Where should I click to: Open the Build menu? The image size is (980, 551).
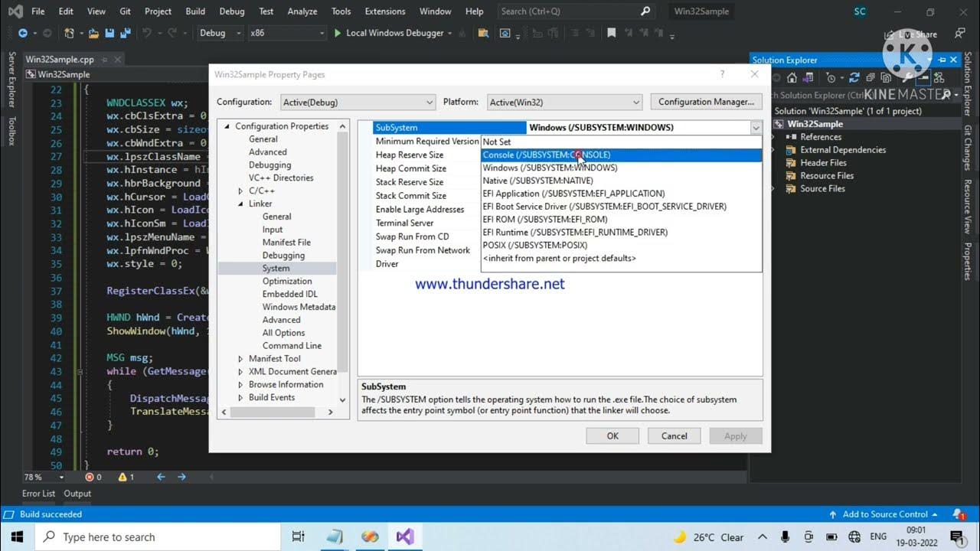click(x=195, y=11)
